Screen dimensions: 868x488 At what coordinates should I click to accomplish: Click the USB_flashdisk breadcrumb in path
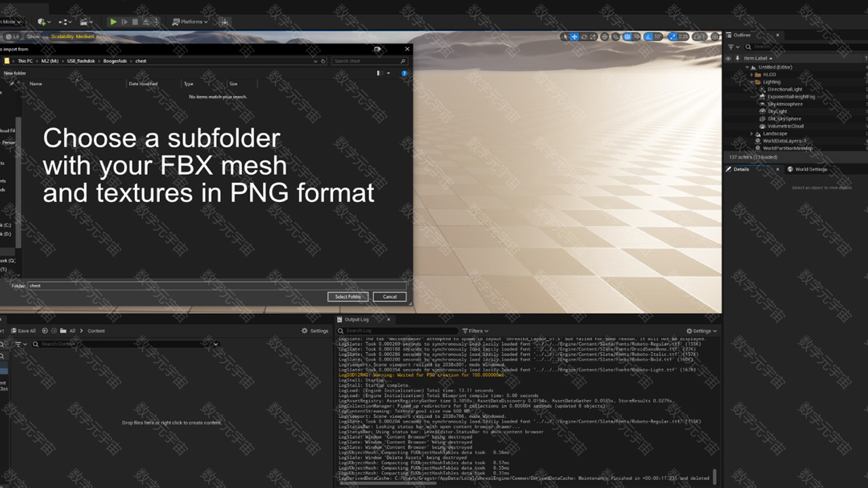coord(82,61)
